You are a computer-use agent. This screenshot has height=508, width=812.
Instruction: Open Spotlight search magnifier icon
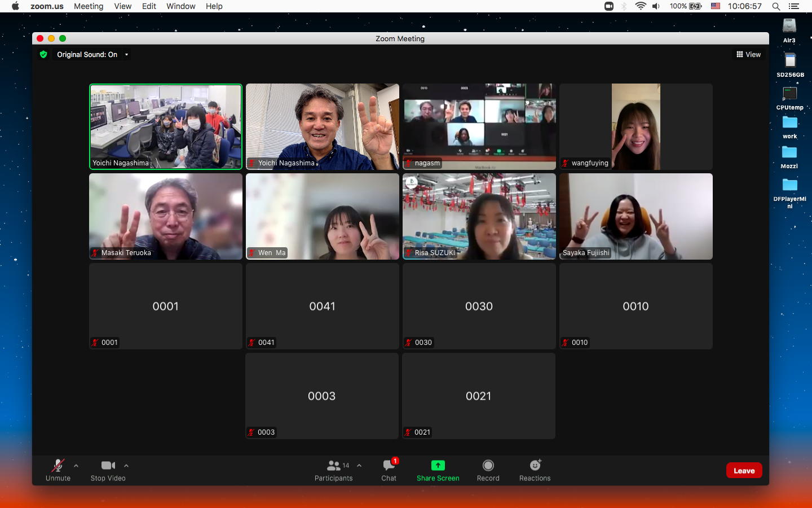click(x=776, y=6)
